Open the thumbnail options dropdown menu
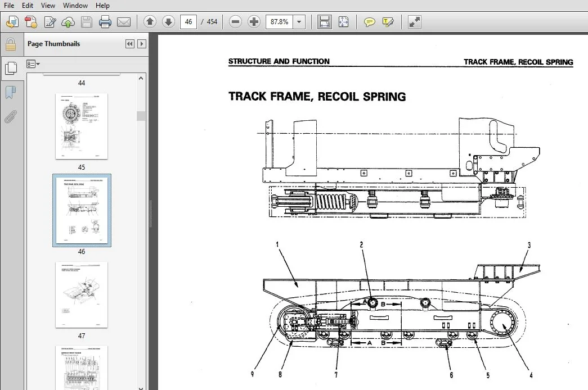The height and width of the screenshot is (390, 588). (33, 64)
